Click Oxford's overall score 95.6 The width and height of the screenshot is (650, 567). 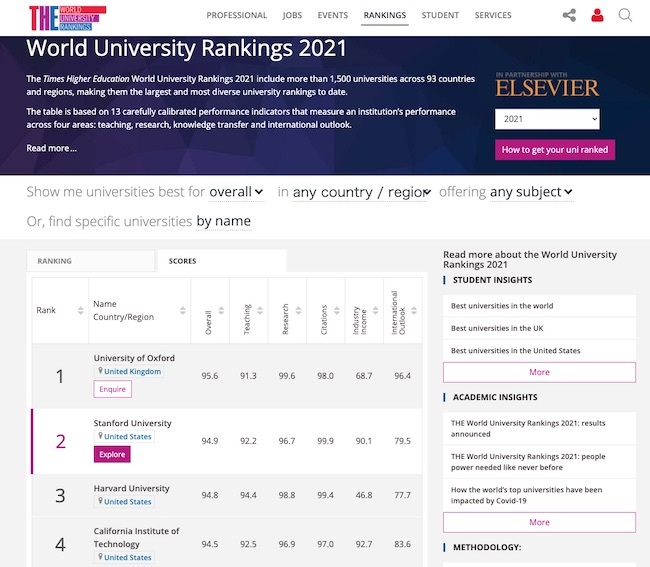pyautogui.click(x=210, y=376)
